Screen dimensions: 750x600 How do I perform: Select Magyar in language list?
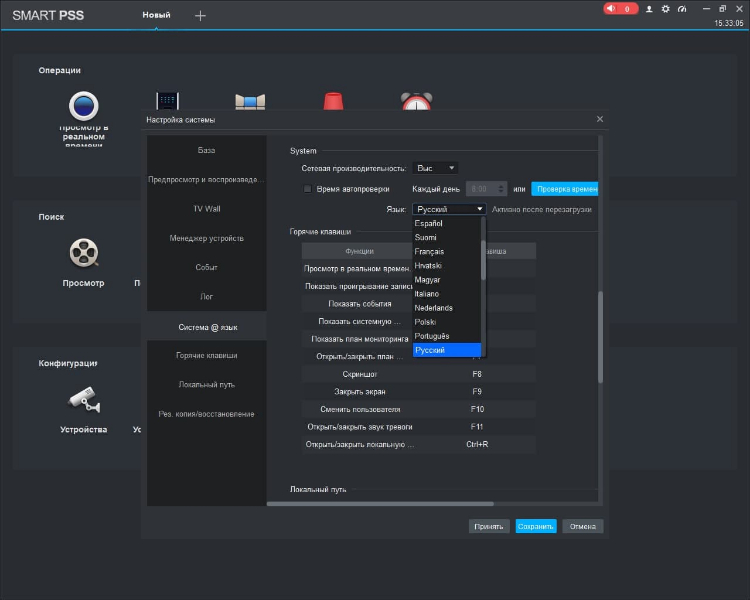point(447,280)
